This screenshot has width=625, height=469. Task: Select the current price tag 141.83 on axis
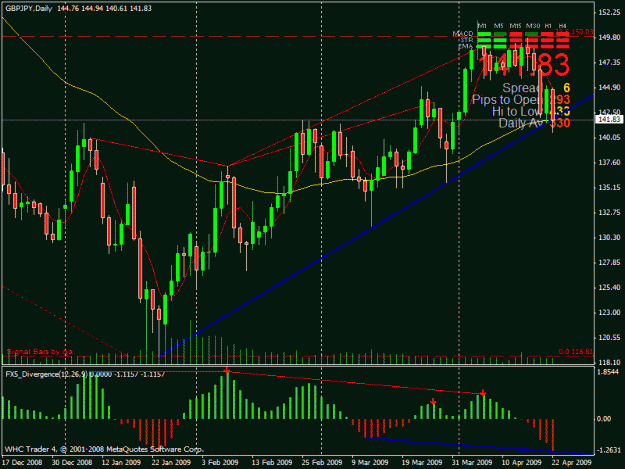coord(609,120)
